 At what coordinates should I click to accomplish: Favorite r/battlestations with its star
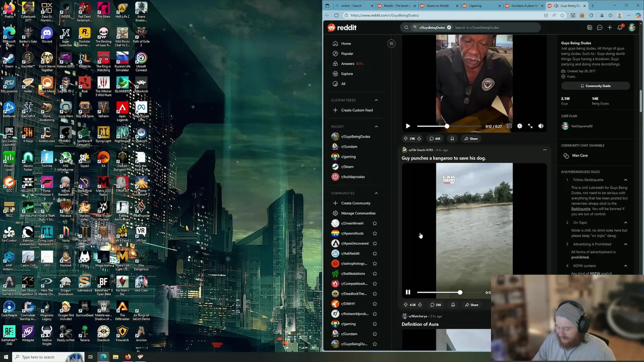(x=374, y=274)
